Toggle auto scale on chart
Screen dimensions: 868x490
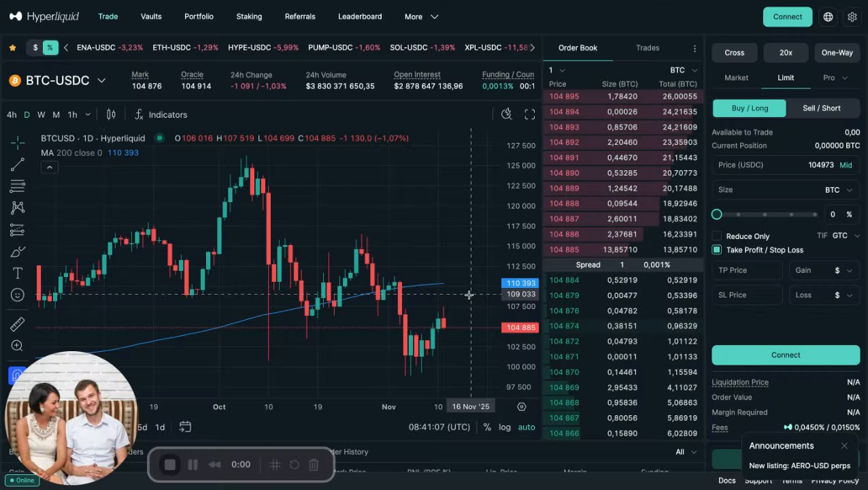[x=527, y=427]
